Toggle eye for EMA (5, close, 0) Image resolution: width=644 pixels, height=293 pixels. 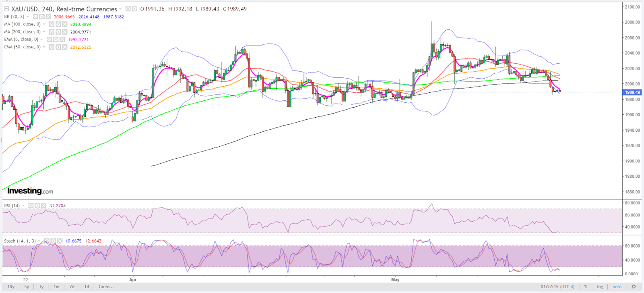tap(49, 39)
